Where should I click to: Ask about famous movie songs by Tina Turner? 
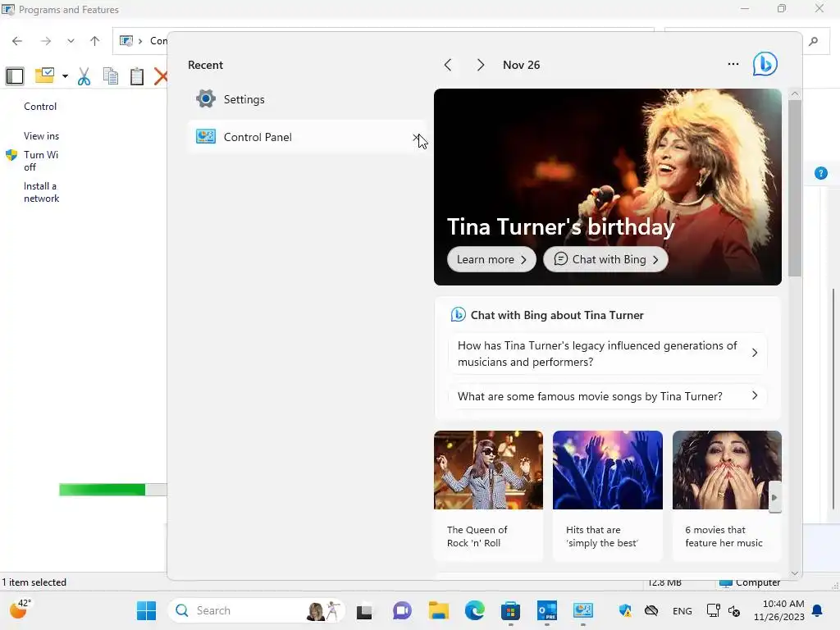(608, 396)
